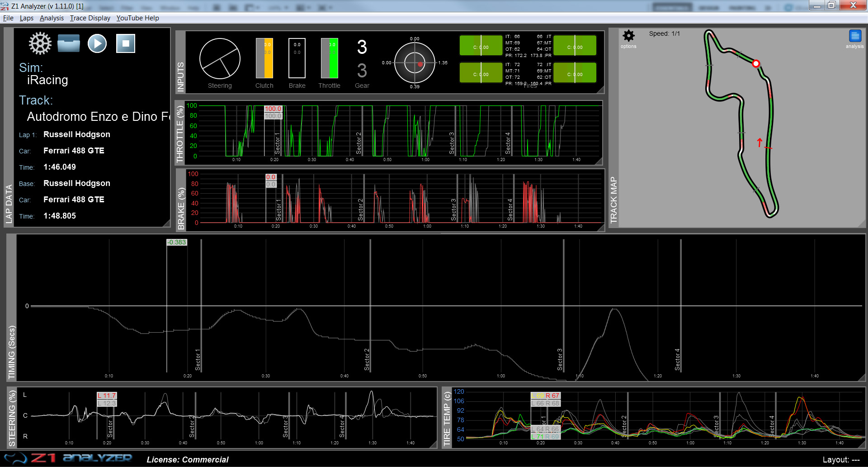Image resolution: width=868 pixels, height=467 pixels.
Task: Click the blue analysis icon on track map
Action: (x=855, y=36)
